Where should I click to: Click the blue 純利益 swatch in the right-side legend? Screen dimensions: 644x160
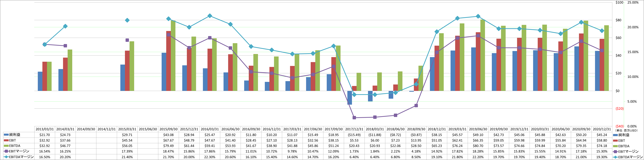click(x=616, y=135)
